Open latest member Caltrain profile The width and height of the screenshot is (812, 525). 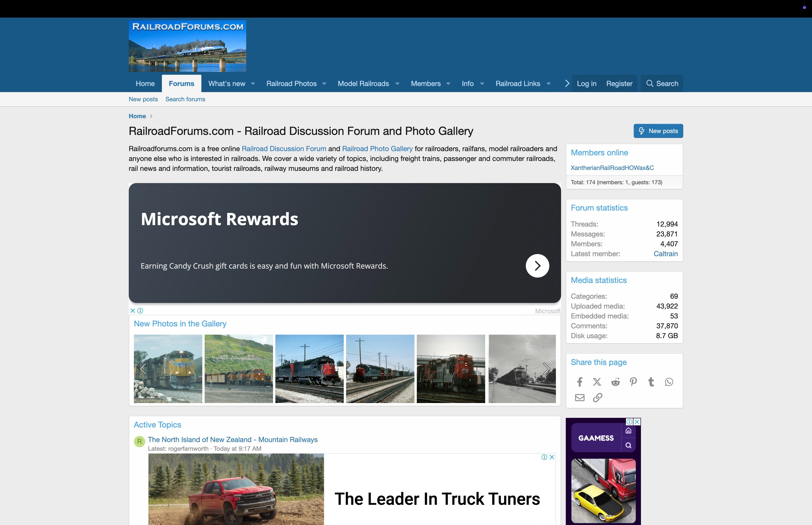coord(666,254)
